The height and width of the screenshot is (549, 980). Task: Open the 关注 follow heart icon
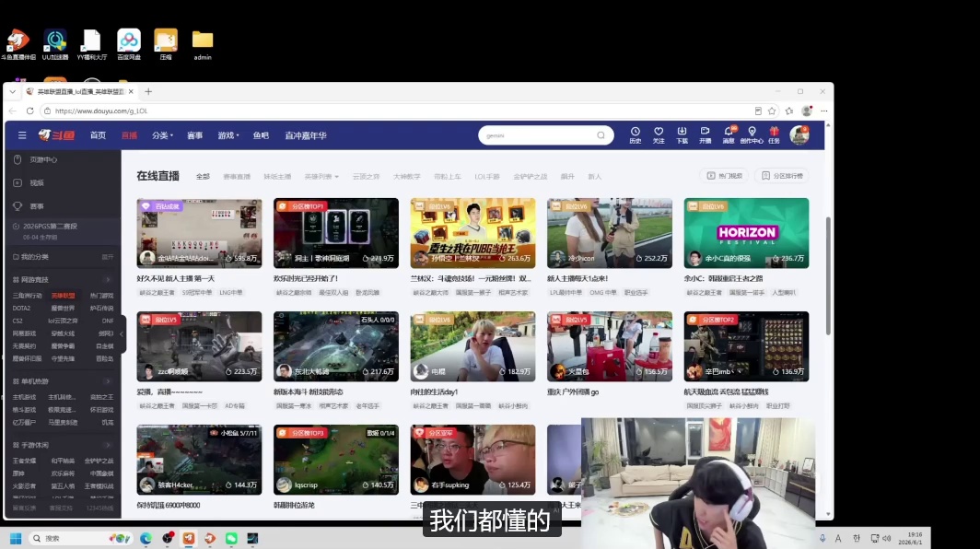[x=659, y=135]
